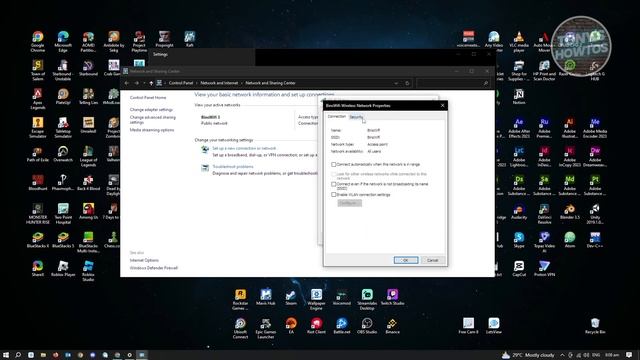Toggle Enable WLAN connection settings checkbox

[333, 195]
